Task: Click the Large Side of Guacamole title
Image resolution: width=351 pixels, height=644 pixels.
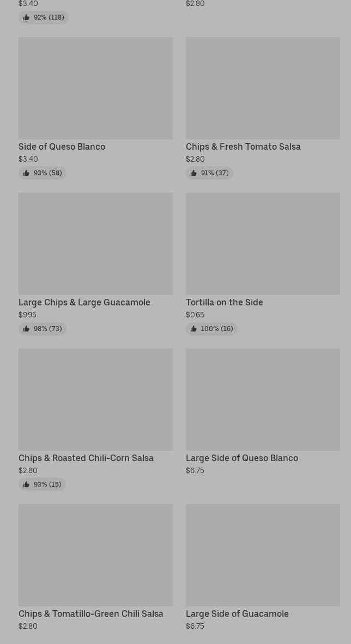Action: pos(237,614)
